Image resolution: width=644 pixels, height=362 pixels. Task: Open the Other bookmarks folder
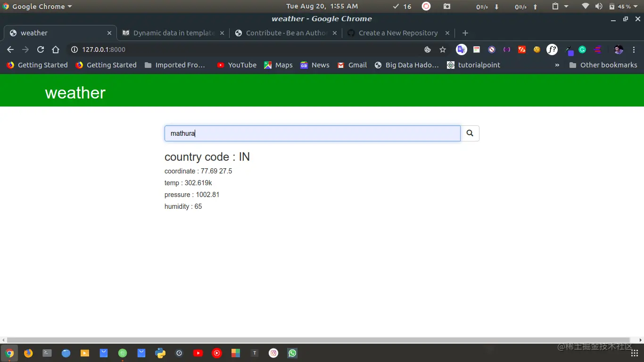[603, 65]
